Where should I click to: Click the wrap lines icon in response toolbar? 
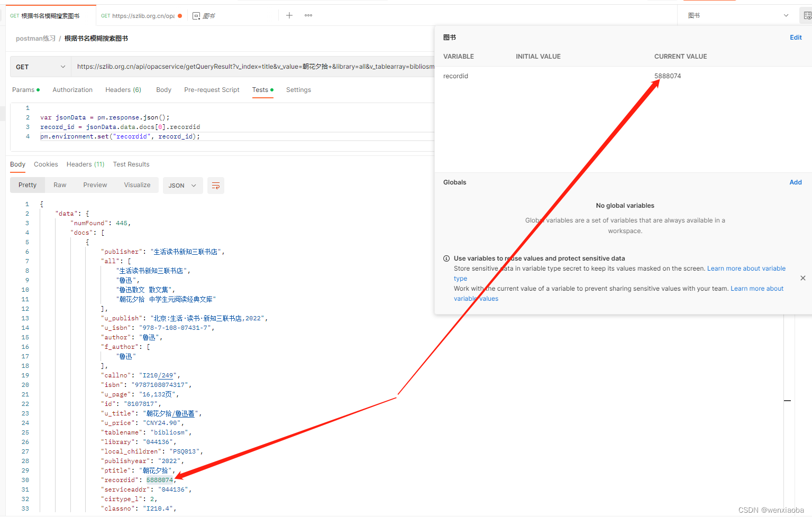(216, 186)
